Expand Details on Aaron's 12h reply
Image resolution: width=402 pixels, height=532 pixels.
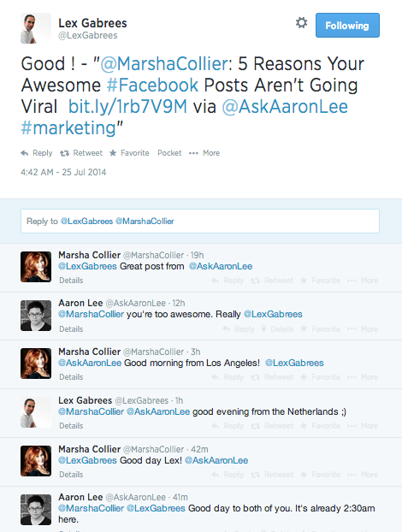(71, 328)
